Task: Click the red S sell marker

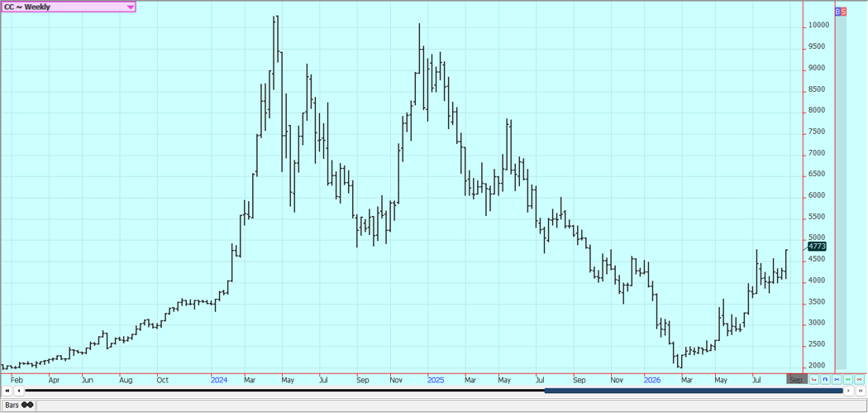Action: click(844, 11)
